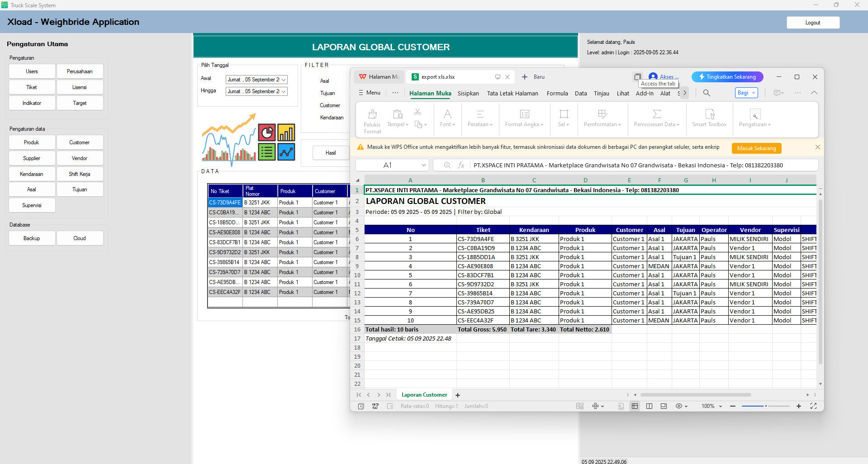
Task: Click the Logout button
Action: tap(812, 23)
